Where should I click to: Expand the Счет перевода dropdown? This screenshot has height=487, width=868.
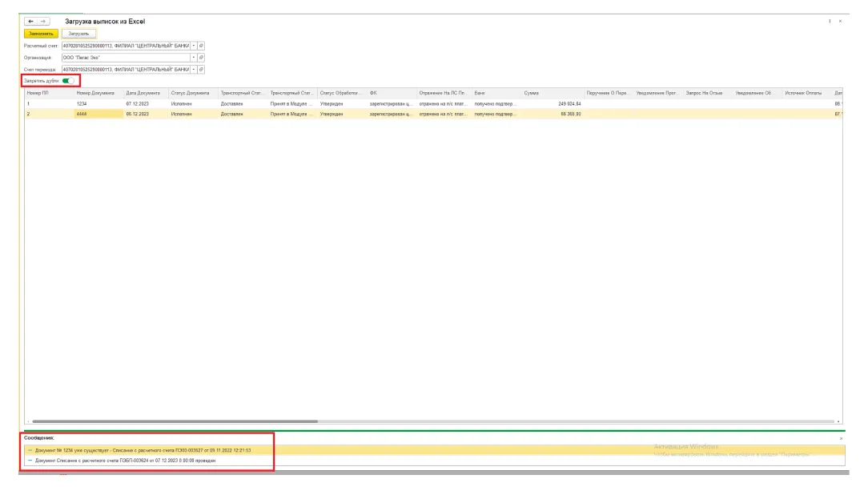(194, 69)
